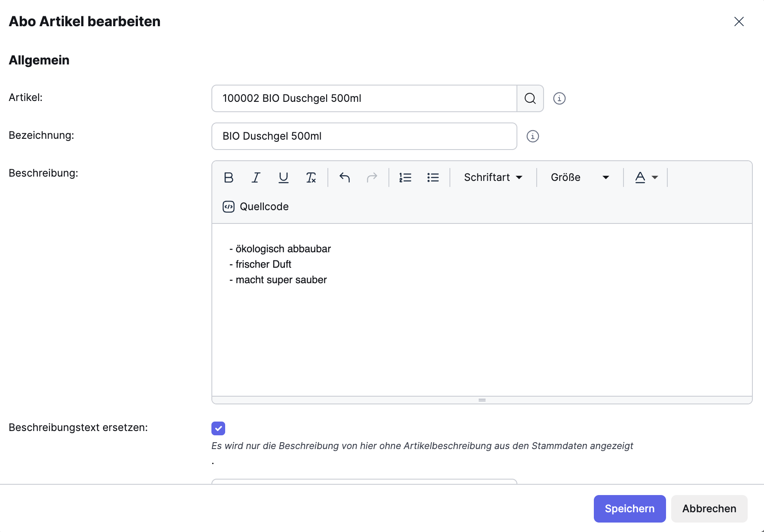
Task: Open the Schriftart font dropdown
Action: pos(493,177)
